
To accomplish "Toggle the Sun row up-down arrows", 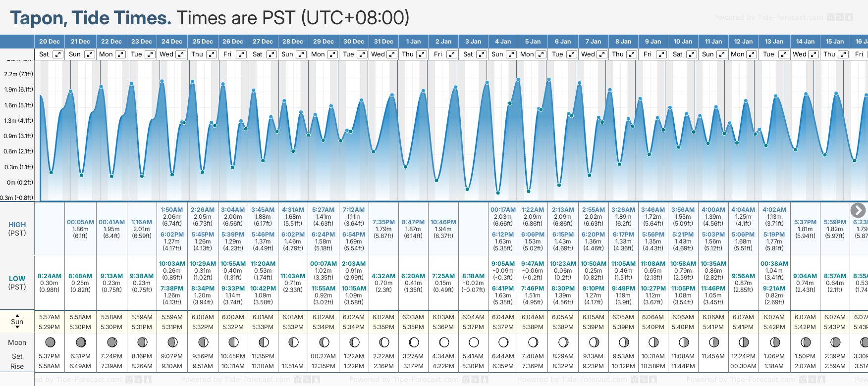I will pyautogui.click(x=17, y=321).
